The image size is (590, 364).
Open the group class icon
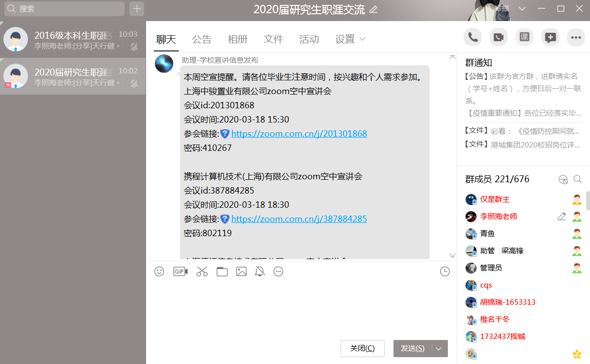click(524, 37)
